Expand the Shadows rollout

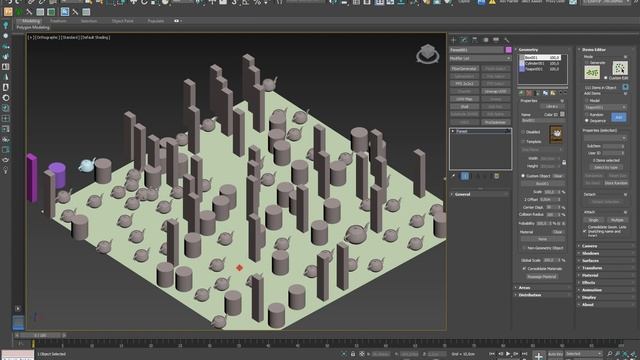click(607, 253)
